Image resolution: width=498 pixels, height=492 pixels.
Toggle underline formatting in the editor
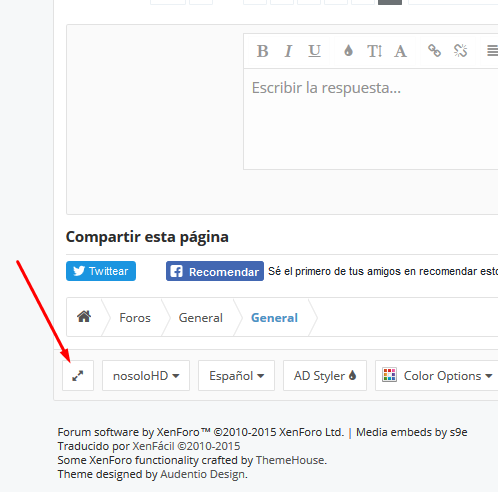pos(314,51)
